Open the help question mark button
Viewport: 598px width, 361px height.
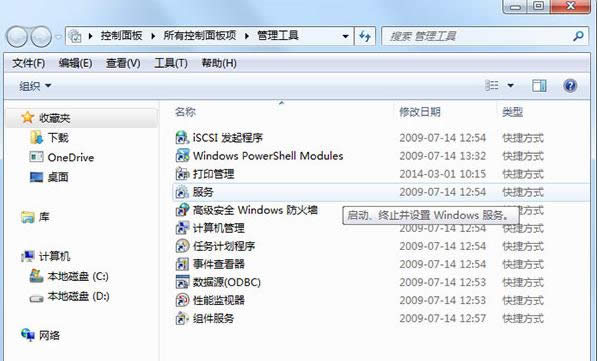[x=570, y=85]
